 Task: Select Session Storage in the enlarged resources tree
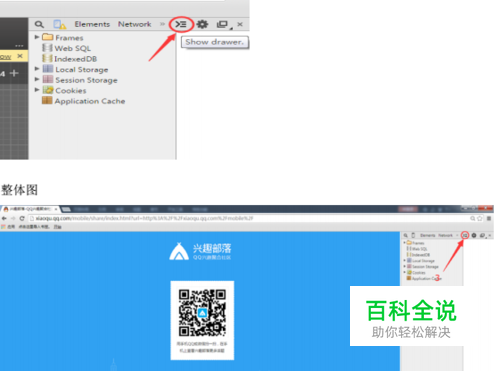pos(86,80)
